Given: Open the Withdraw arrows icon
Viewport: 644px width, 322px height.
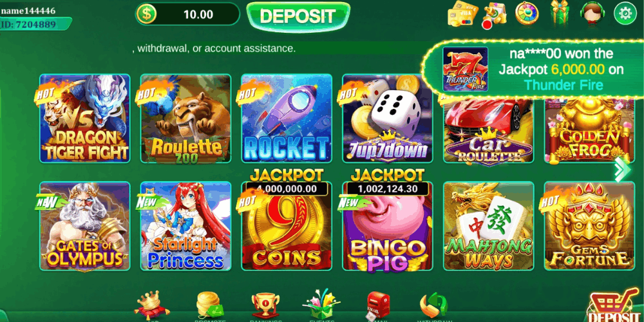Looking at the screenshot, I should pos(433,305).
